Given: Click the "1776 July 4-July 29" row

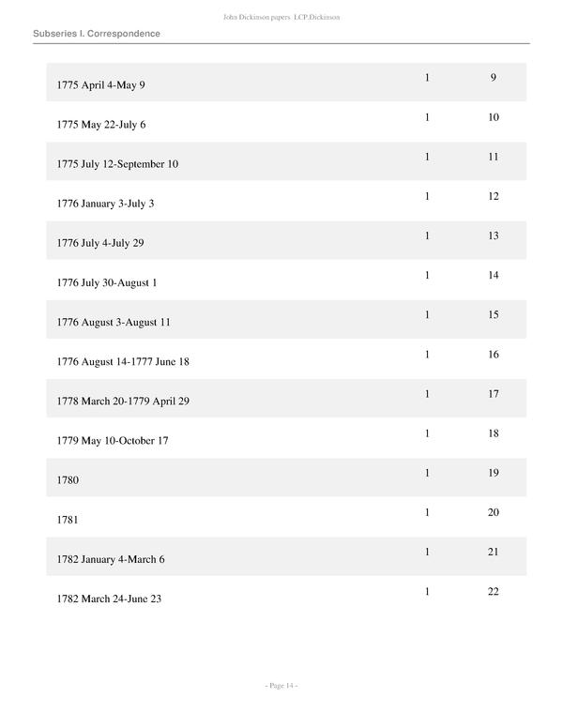Looking at the screenshot, I should point(100,243).
